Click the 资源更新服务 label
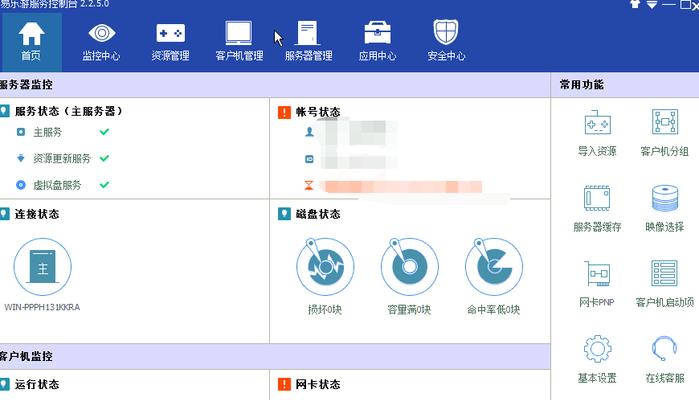 tap(62, 159)
